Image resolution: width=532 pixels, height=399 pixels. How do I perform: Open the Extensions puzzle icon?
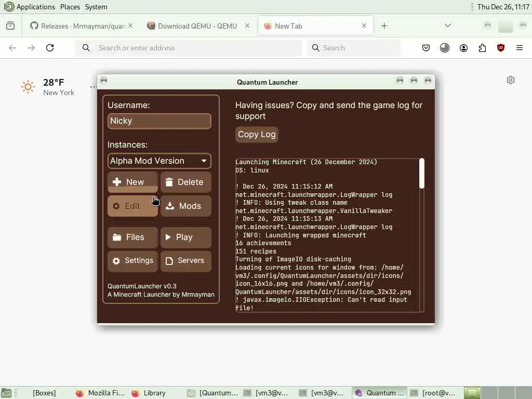(x=482, y=48)
